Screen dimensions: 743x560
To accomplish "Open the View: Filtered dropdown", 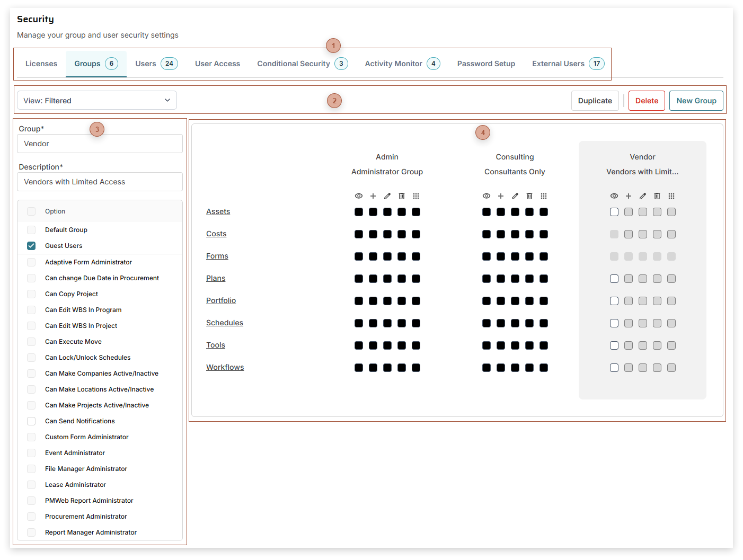I will [97, 101].
